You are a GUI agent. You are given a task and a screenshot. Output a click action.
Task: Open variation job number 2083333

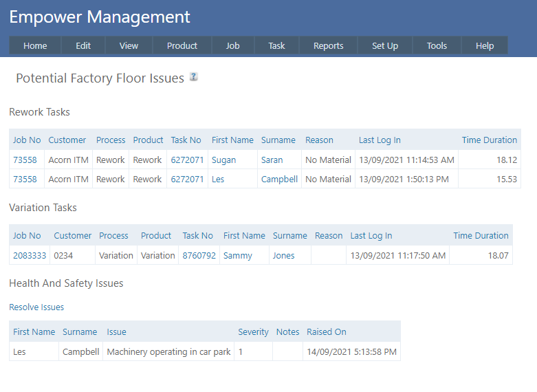coord(30,255)
